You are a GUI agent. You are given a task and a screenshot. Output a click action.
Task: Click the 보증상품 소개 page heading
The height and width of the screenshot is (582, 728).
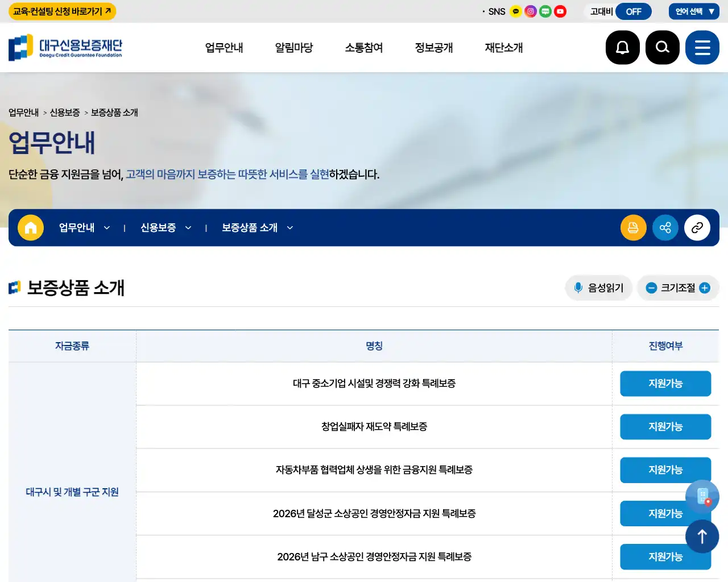76,288
